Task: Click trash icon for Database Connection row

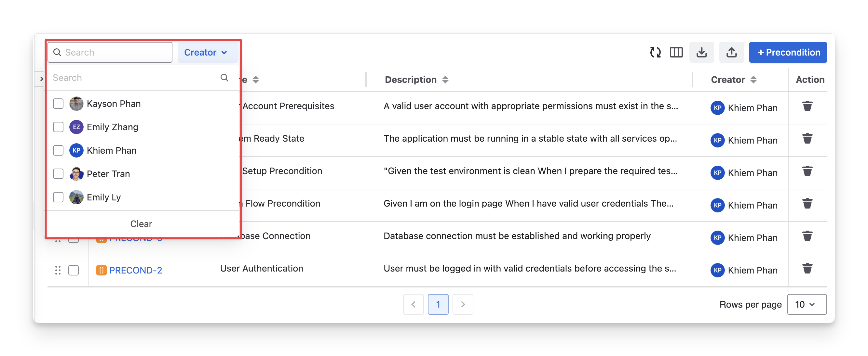Action: point(807,236)
